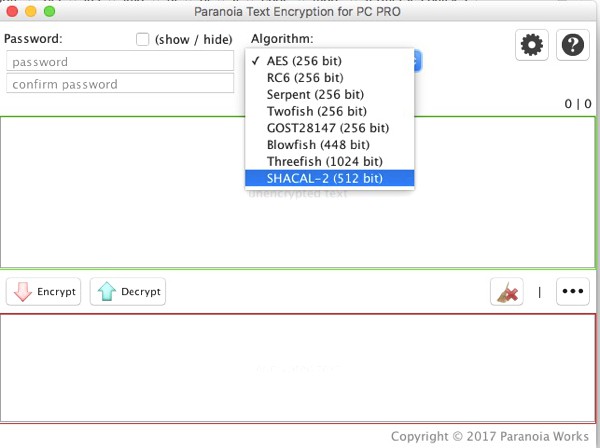Click the red down arrow Encrypt button
The image size is (600, 448).
pyautogui.click(x=44, y=292)
